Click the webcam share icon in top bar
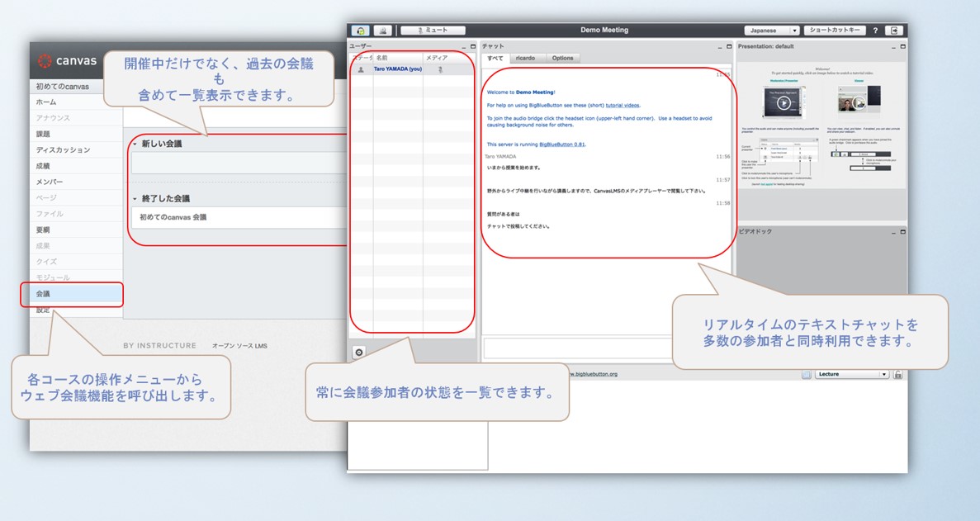This screenshot has width=980, height=521. click(382, 30)
